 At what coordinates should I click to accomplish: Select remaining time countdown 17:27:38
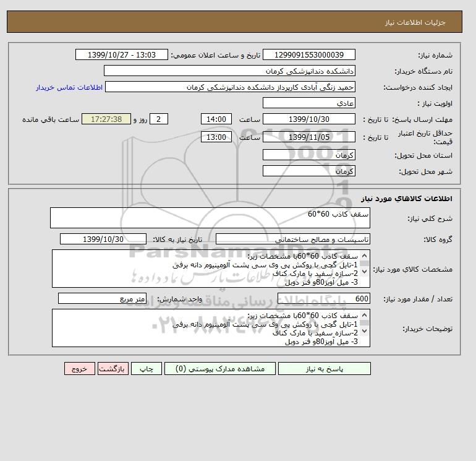[106, 119]
